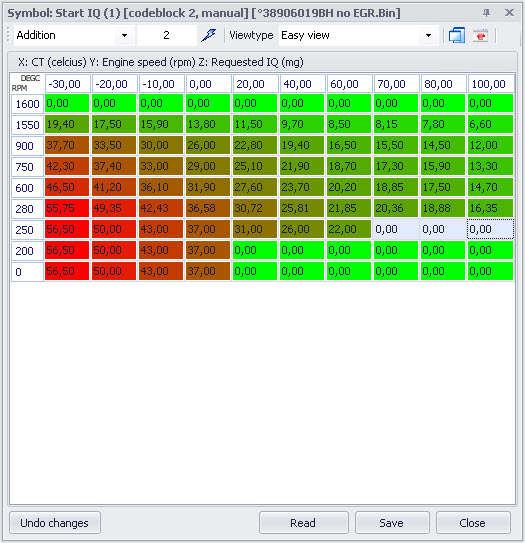525x543 pixels.
Task: Select cell with value 19,40 in 1550 row
Action: point(67,124)
